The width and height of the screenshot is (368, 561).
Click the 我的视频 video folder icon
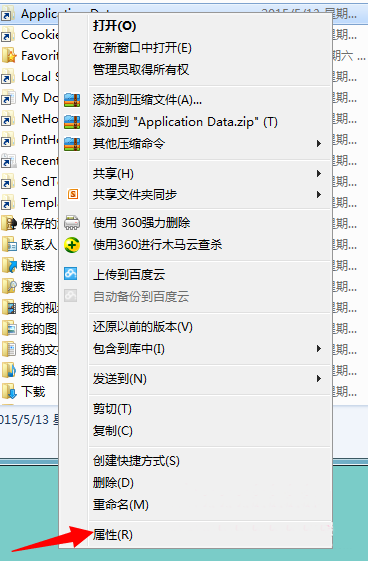tap(9, 308)
